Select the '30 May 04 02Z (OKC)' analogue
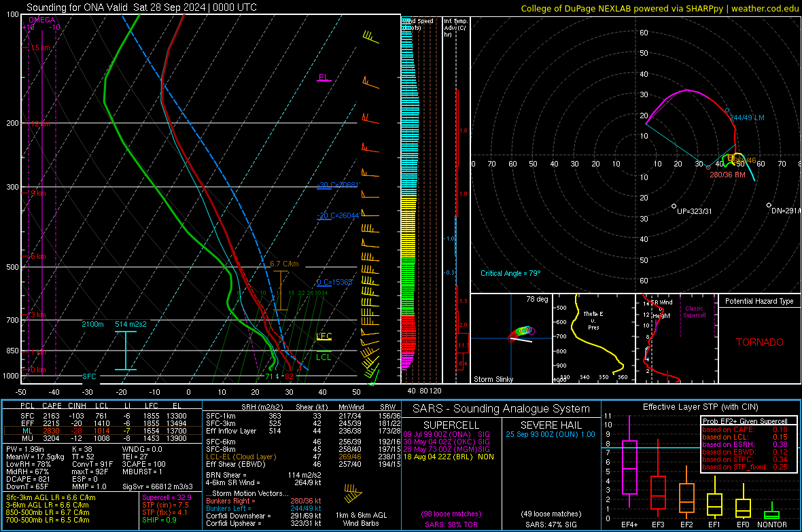802x532 pixels. pyautogui.click(x=447, y=442)
